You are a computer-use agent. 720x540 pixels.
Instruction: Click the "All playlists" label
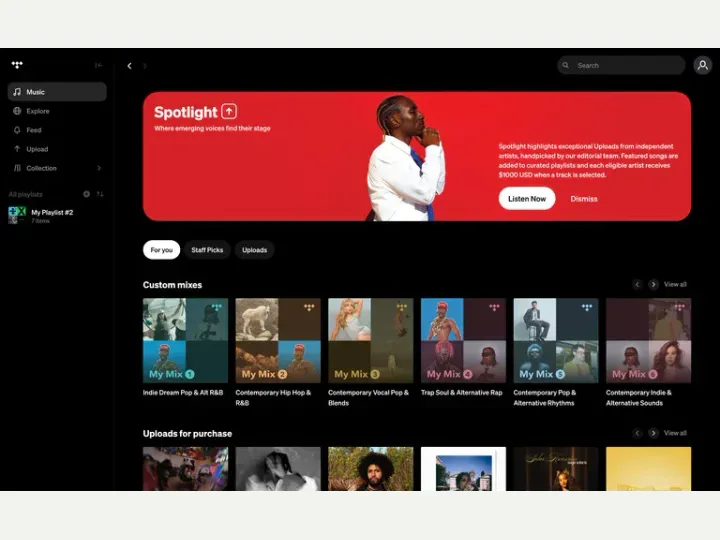pyautogui.click(x=25, y=194)
